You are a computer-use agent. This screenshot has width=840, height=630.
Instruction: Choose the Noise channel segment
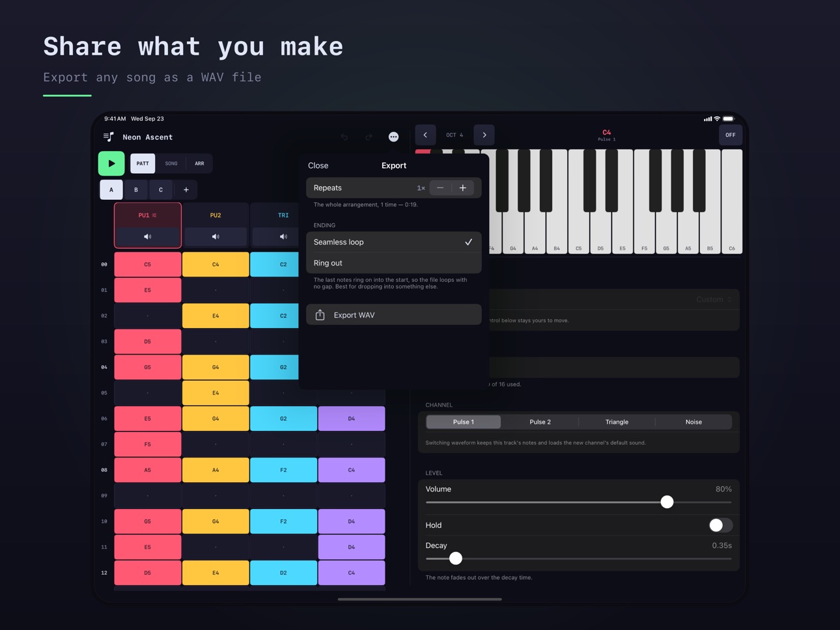(x=693, y=422)
